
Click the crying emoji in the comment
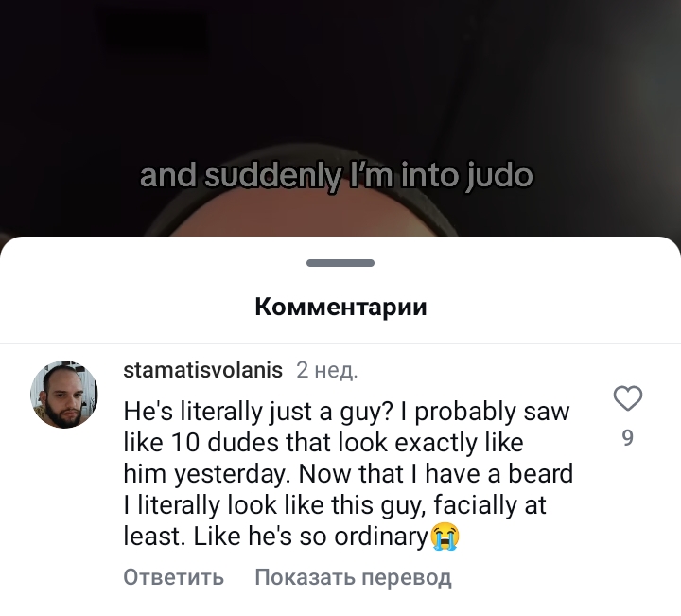point(445,537)
